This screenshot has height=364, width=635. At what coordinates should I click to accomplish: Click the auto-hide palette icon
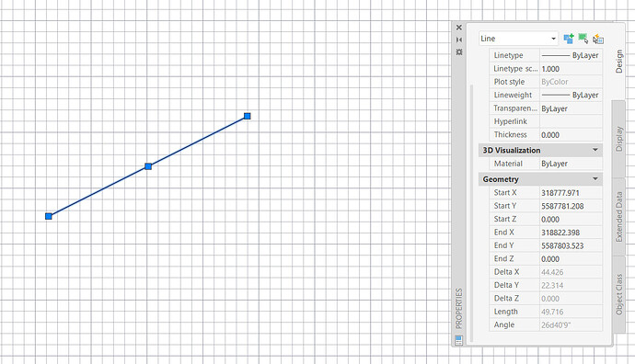(459, 40)
